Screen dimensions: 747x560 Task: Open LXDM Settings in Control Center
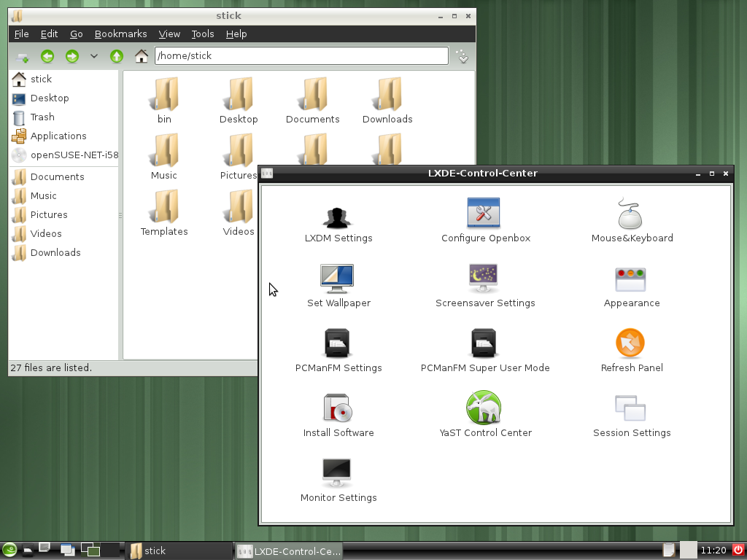point(338,216)
